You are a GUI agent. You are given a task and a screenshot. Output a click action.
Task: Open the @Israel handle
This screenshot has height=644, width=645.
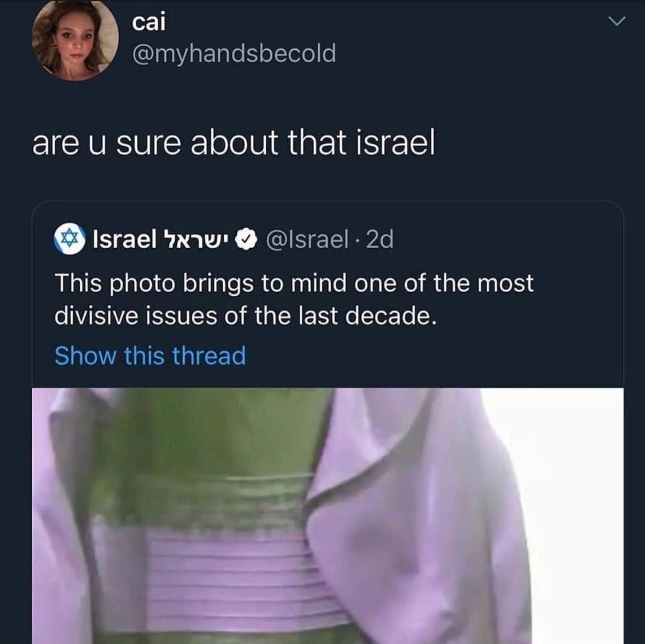click(x=307, y=239)
